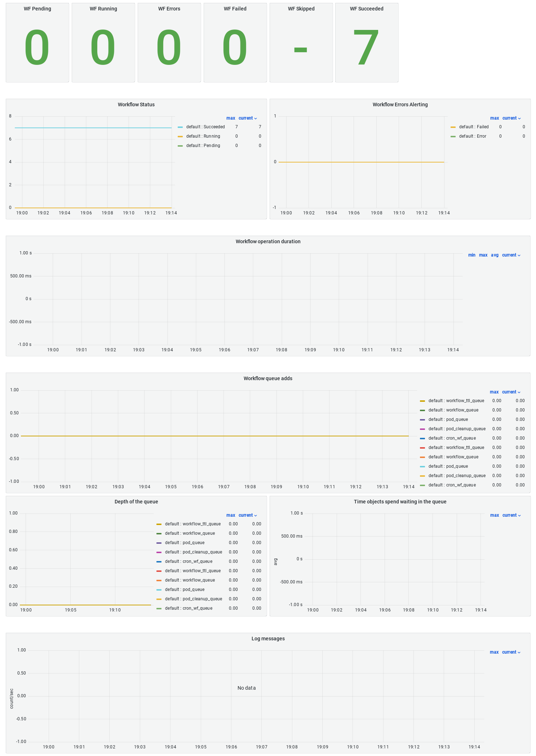Toggle magenta pod_cleanup_queue series in Workflow queue adds
The height and width of the screenshot is (756, 536).
click(457, 429)
